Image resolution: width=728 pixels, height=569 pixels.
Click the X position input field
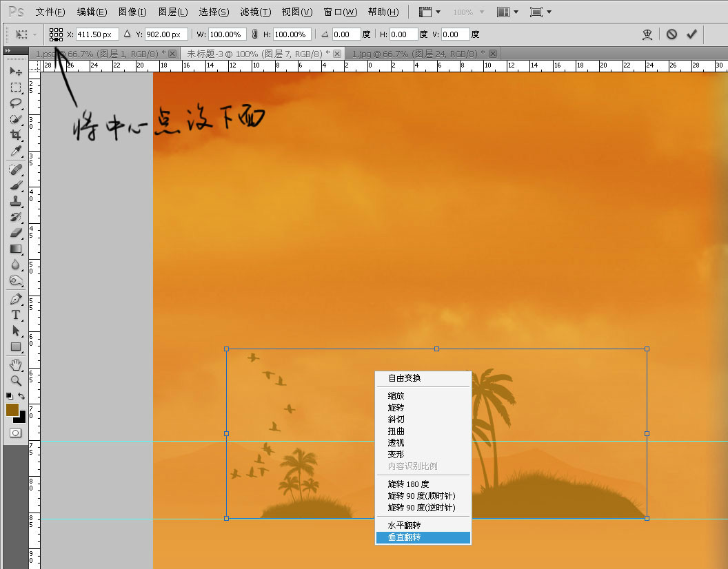point(97,34)
